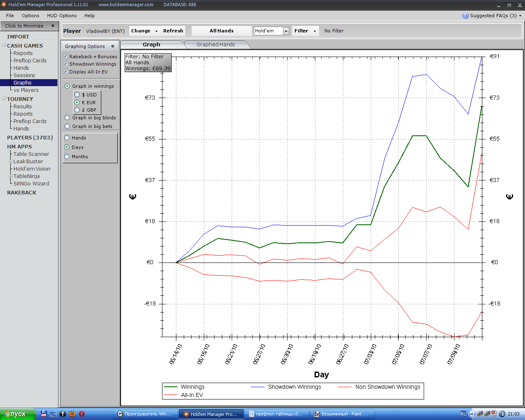Image resolution: width=525 pixels, height=420 pixels.
Task: Launch Opera from the quick launch bar
Action: click(82, 414)
